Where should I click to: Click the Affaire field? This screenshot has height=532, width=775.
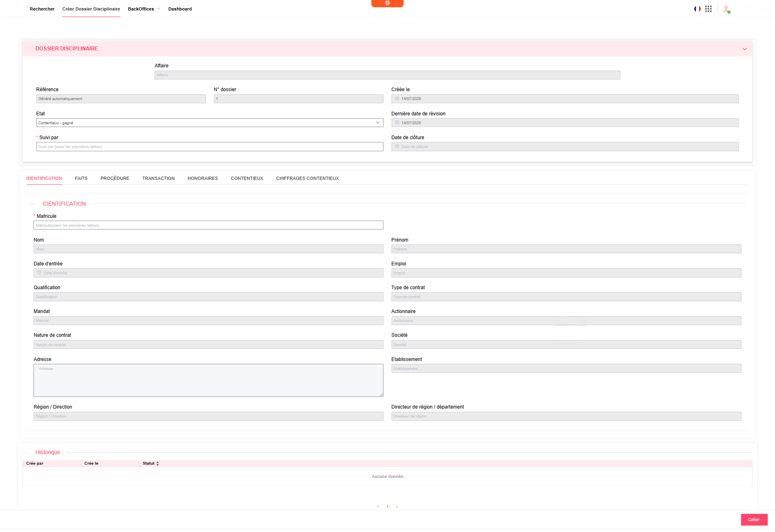[x=387, y=75]
